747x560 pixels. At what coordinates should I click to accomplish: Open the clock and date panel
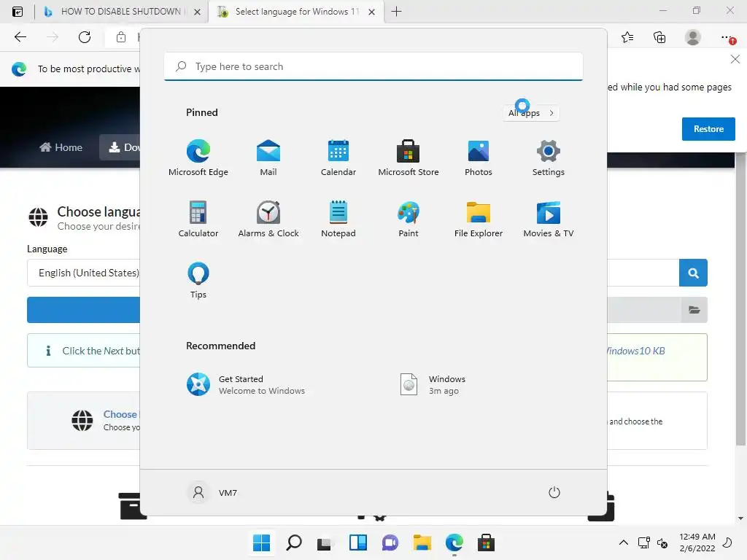(x=697, y=542)
